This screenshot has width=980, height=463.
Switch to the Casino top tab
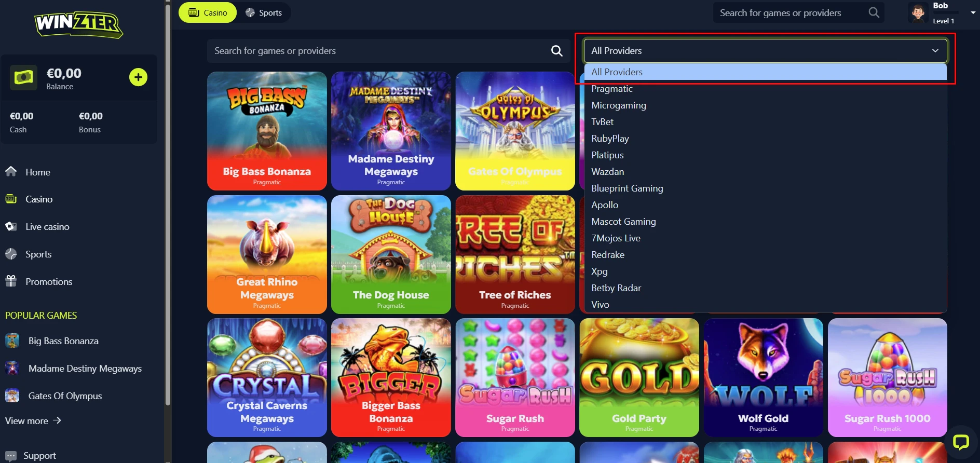208,12
